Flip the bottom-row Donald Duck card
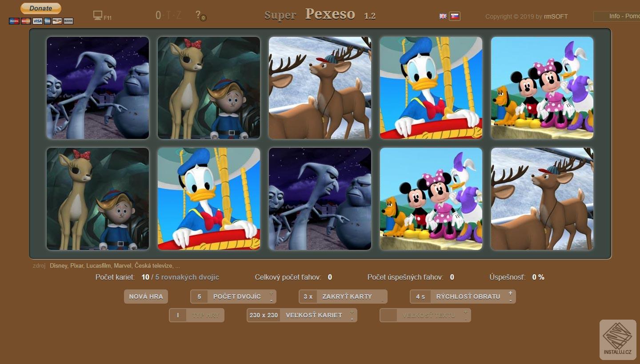 click(x=209, y=199)
